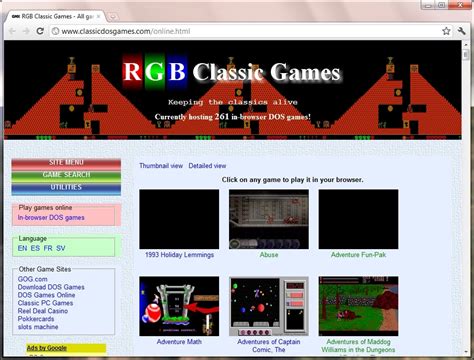
Task: Open the SITE MENU bar
Action: pos(66,163)
